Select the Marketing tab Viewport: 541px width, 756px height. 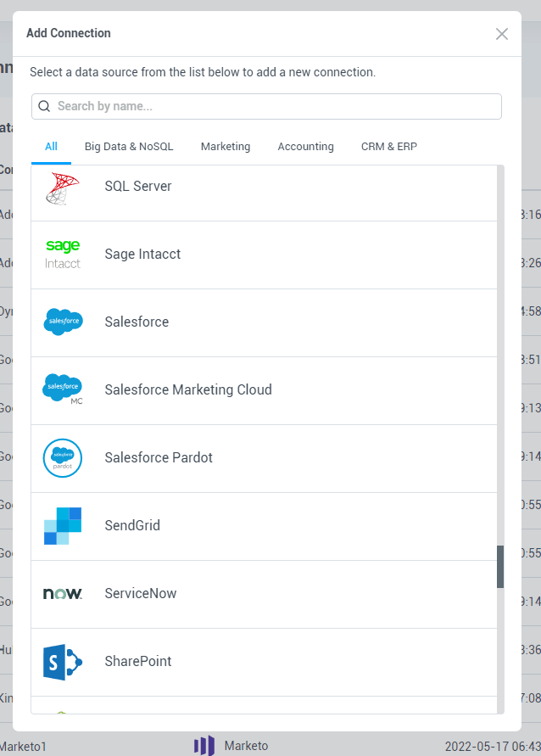pyautogui.click(x=226, y=147)
